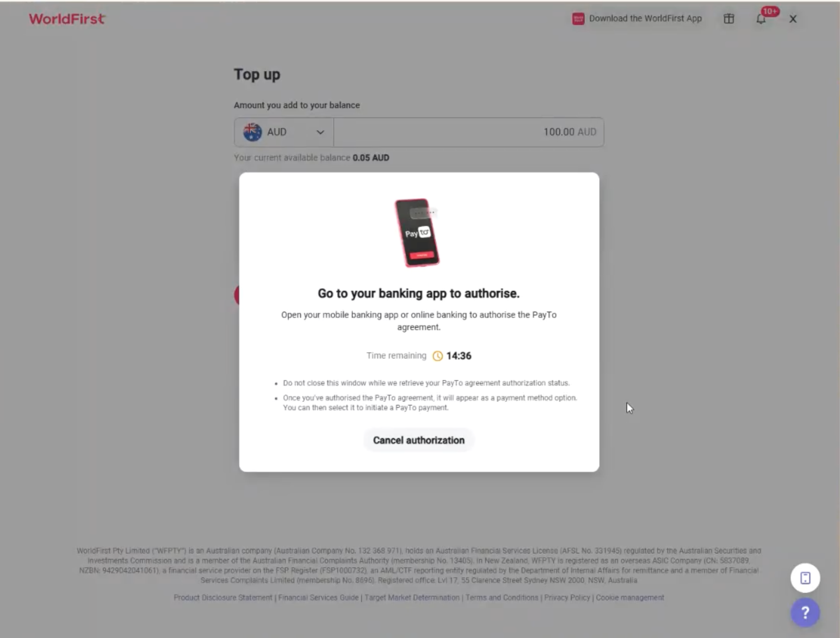The width and height of the screenshot is (840, 638).
Task: Open Target Market Determination link
Action: [412, 597]
